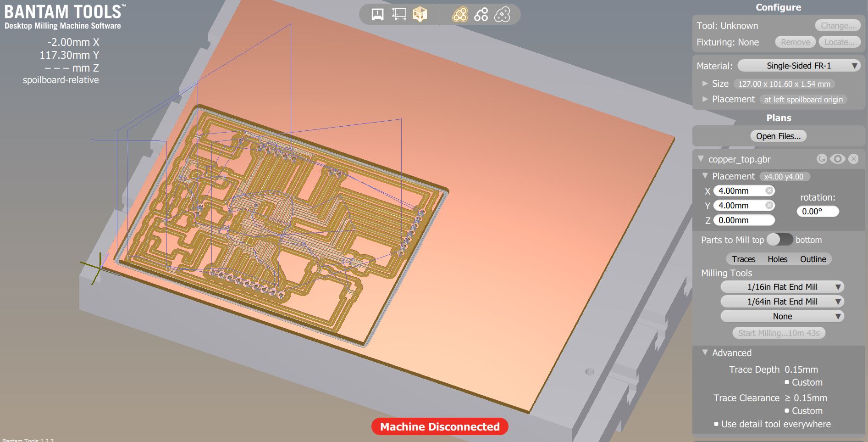Screen dimensions: 868x442
Task: Open the 1/16in Flat End Mill dropdown
Action: [782, 287]
